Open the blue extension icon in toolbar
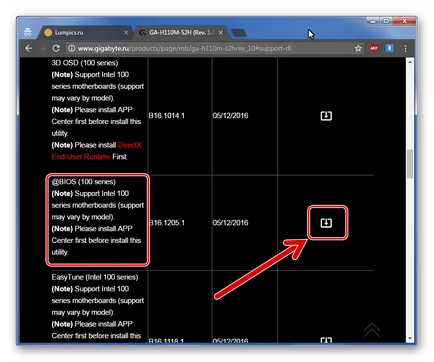 (x=389, y=48)
